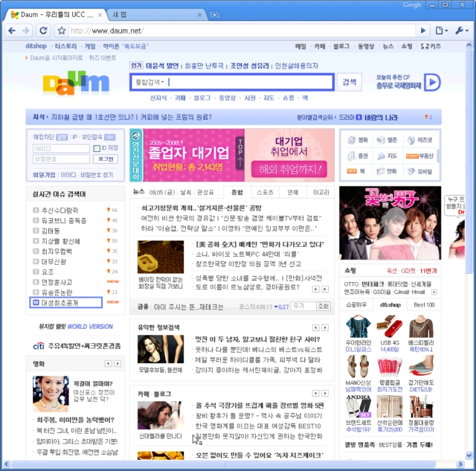The height and width of the screenshot is (471, 476).
Task: Select the 종합 news tab
Action: 237,192
